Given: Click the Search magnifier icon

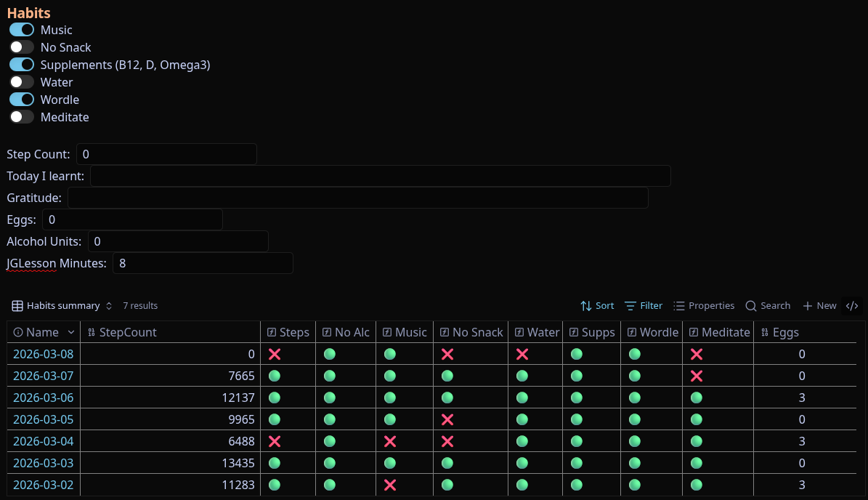Looking at the screenshot, I should 751,306.
